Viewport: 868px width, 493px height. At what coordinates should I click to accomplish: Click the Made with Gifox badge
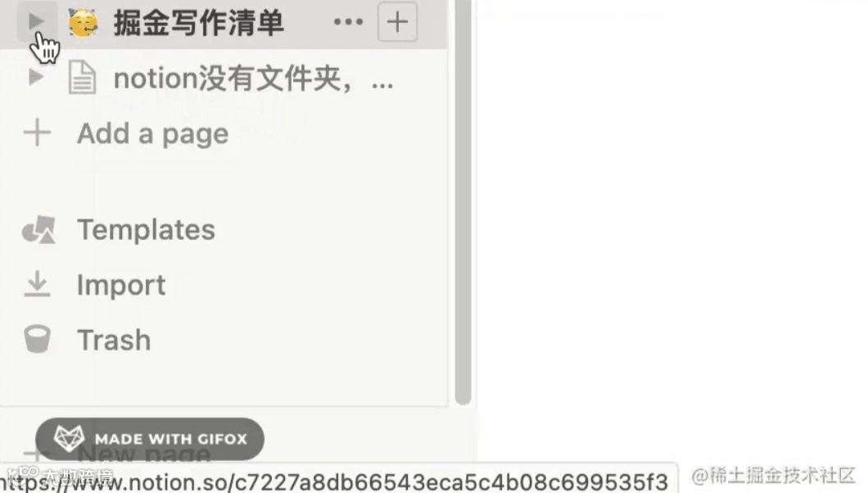(150, 439)
